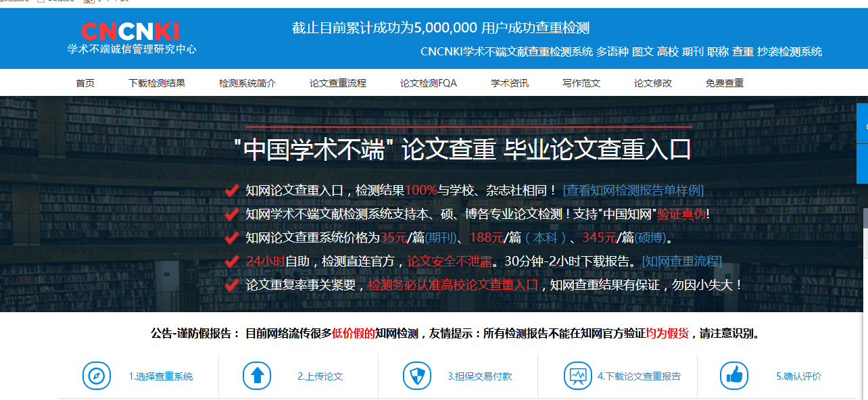Click step link 5.确认评价
The image size is (868, 400).
(799, 376)
